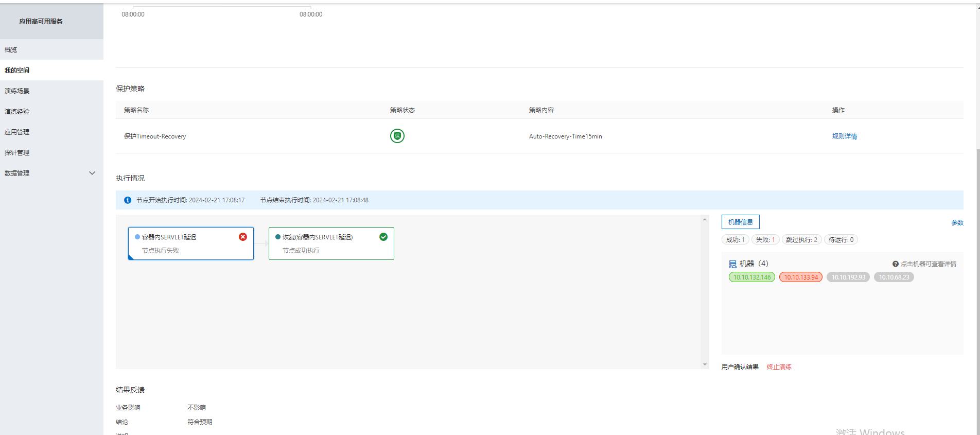Filter by 跳过执行: 2 tag
The width and height of the screenshot is (980, 435).
(802, 240)
